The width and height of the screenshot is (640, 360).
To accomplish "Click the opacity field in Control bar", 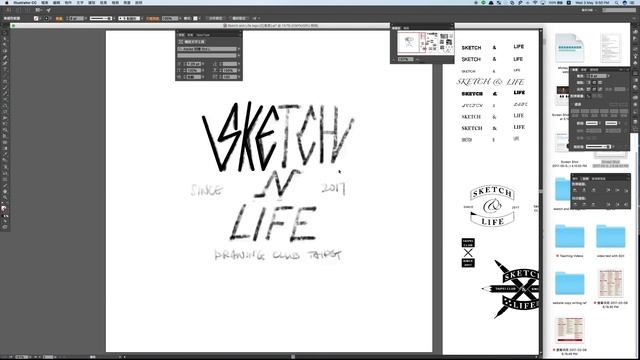I will [x=170, y=18].
